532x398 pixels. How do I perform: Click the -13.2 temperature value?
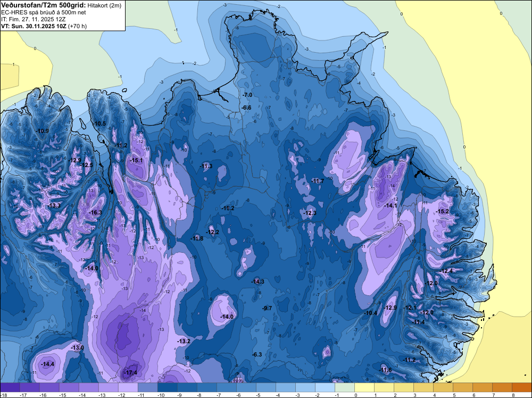pos(184,341)
